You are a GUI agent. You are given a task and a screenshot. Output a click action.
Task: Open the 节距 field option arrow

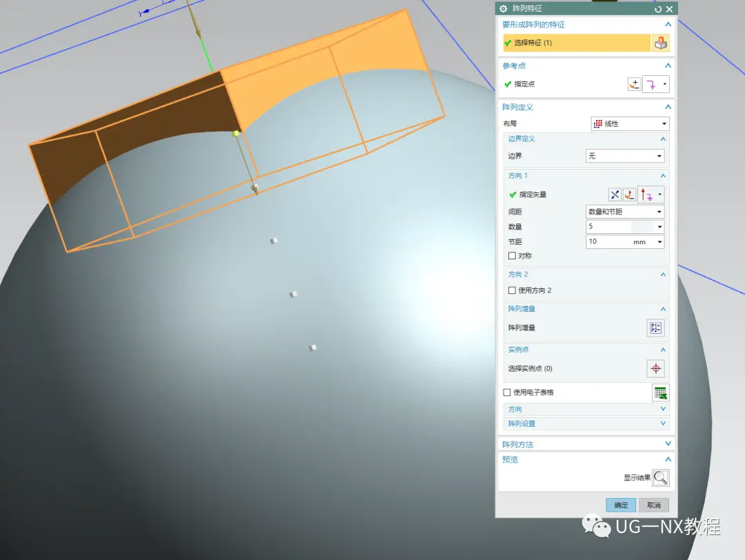[x=660, y=242]
